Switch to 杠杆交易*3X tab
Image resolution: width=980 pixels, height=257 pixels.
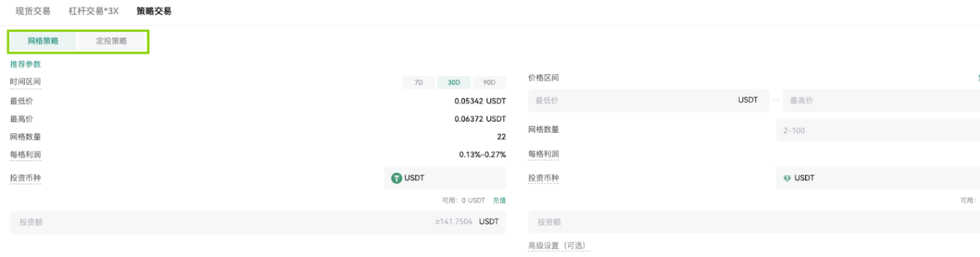click(93, 11)
